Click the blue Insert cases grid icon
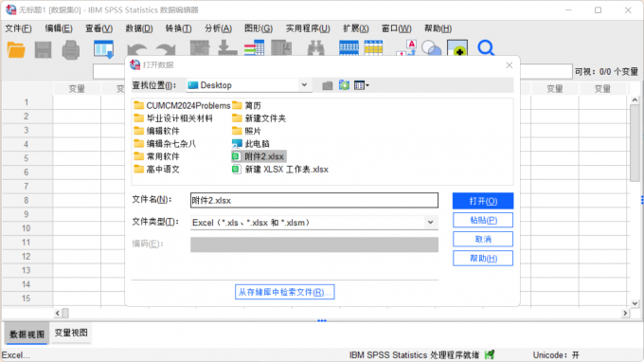Viewport: 644px width, 362px height. [349, 48]
